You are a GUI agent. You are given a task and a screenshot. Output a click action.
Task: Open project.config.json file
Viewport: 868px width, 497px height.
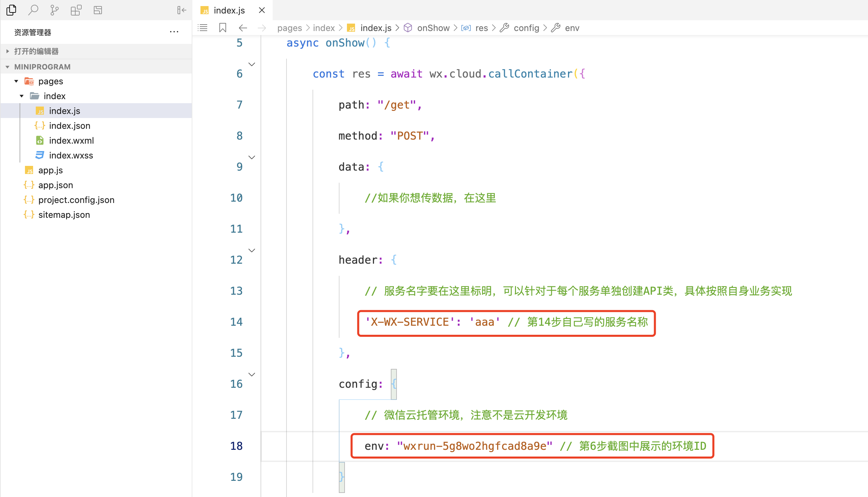76,200
